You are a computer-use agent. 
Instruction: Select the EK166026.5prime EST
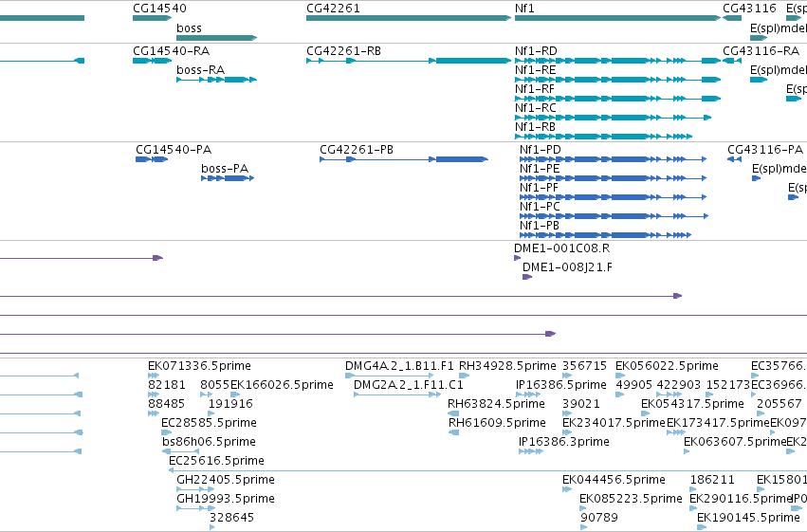tap(235, 395)
